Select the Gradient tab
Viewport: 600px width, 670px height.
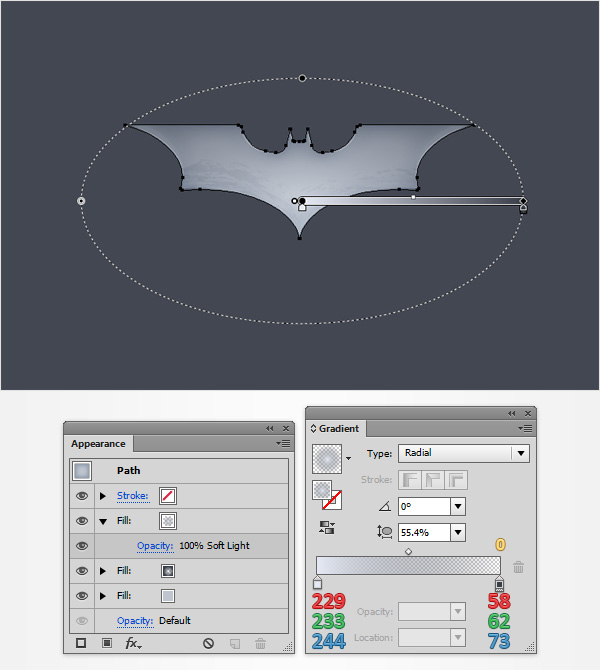coord(338,428)
